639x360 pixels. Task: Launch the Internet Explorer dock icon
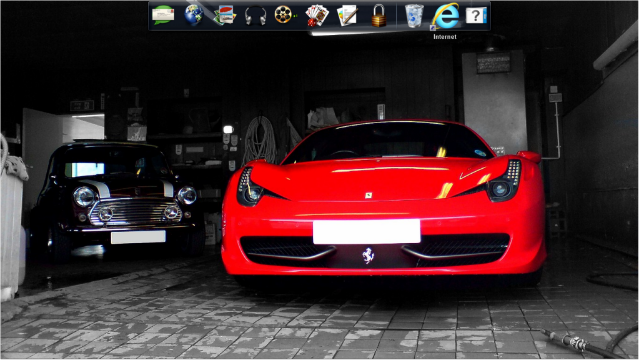point(445,16)
